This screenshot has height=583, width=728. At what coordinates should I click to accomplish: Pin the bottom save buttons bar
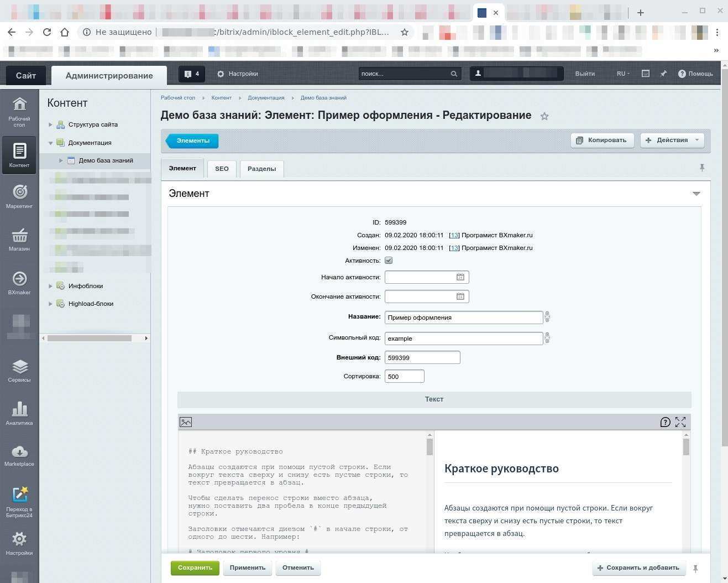pyautogui.click(x=695, y=568)
